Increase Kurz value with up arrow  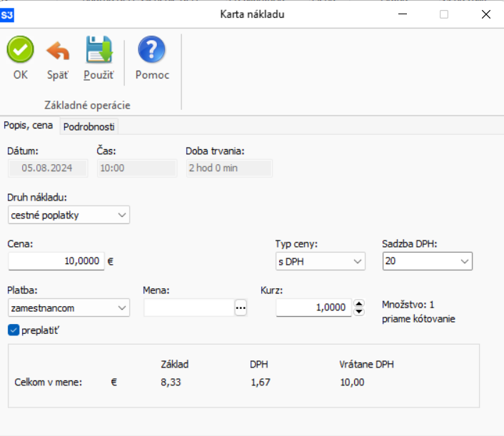click(358, 303)
